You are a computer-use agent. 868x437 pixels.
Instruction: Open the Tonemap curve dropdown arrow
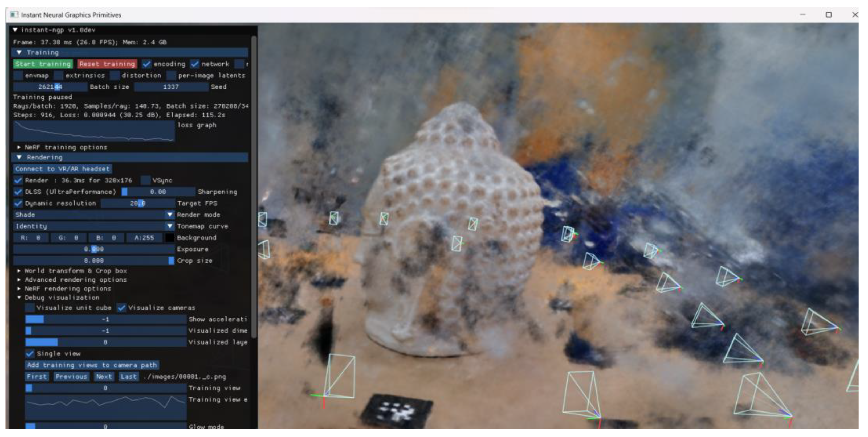170,226
